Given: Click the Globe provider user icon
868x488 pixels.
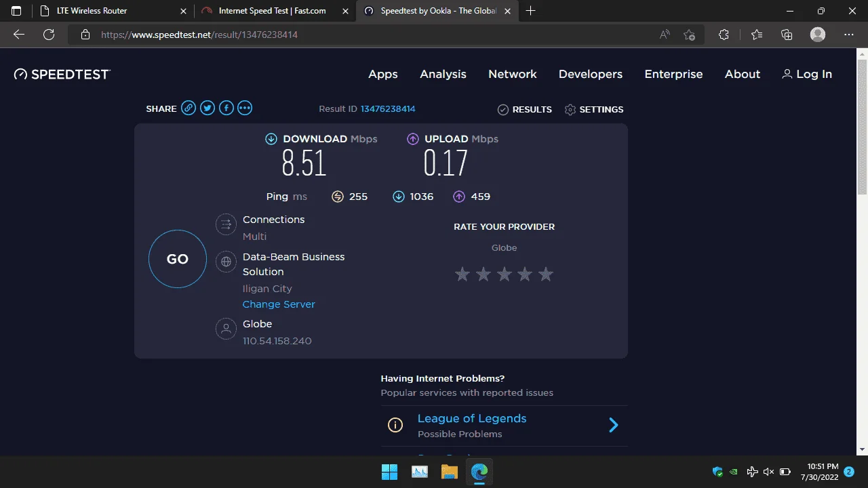Looking at the screenshot, I should [x=226, y=329].
